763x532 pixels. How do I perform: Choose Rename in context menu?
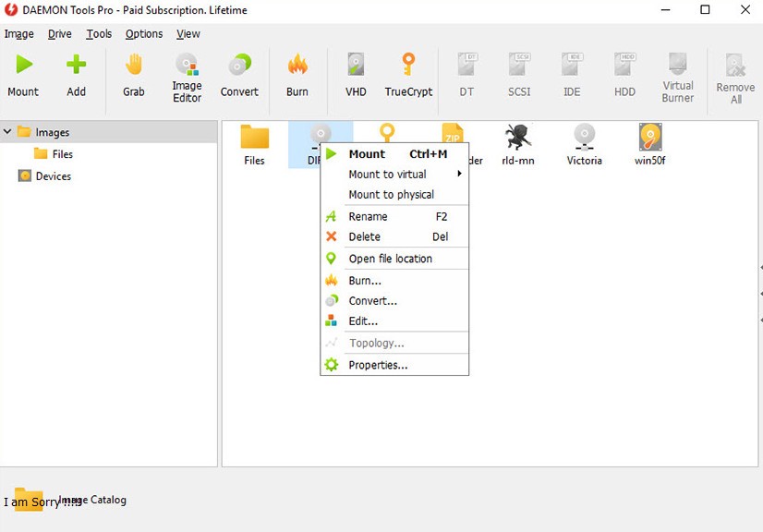click(x=394, y=217)
